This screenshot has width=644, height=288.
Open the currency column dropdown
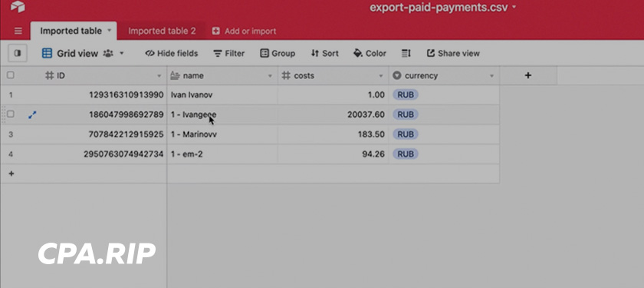point(491,76)
